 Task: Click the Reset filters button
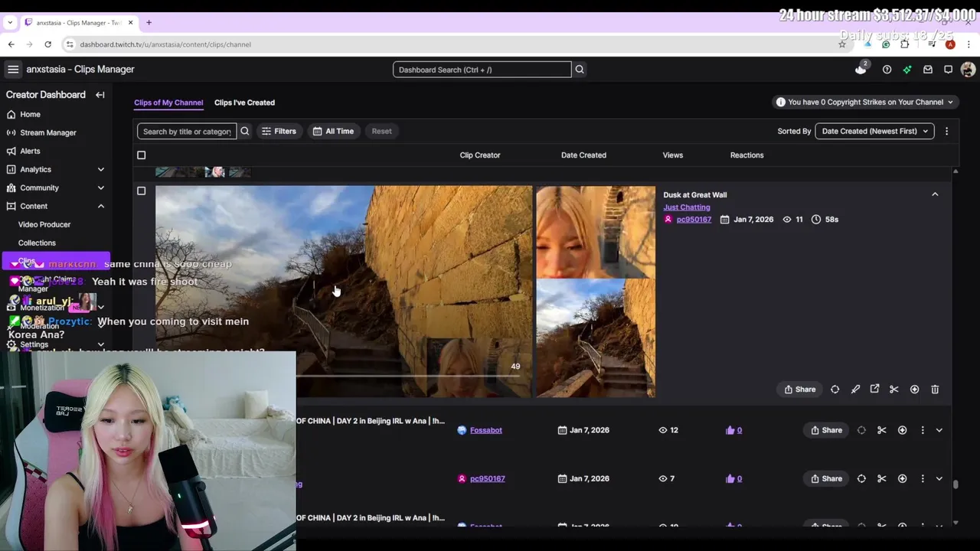point(381,132)
